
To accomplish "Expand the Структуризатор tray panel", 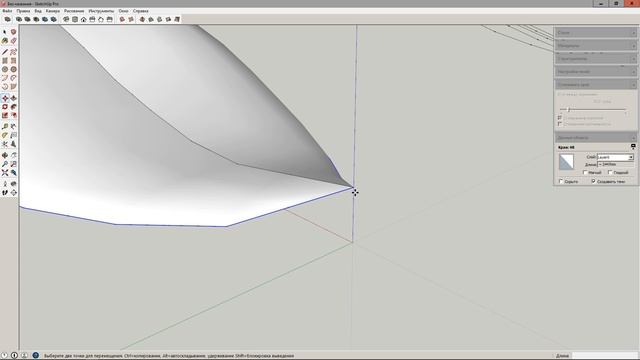I will pos(596,58).
